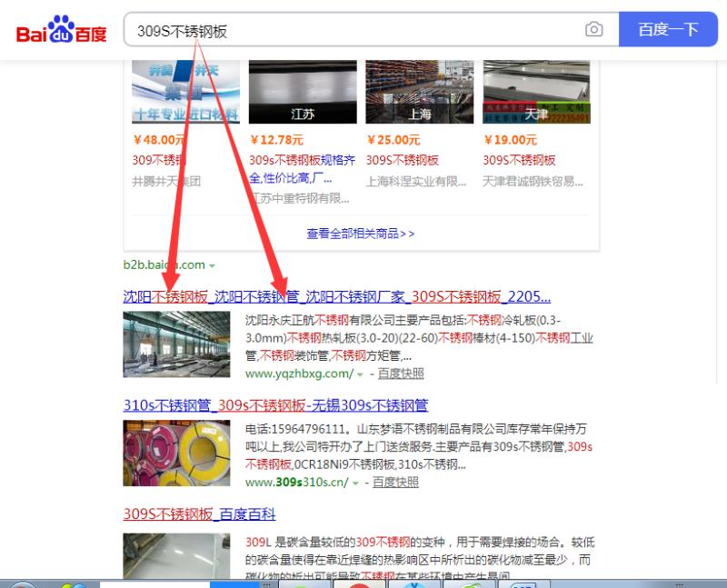Viewport: 727px width, 588px height.
Task: Click the Baidu logo
Action: tap(61, 30)
